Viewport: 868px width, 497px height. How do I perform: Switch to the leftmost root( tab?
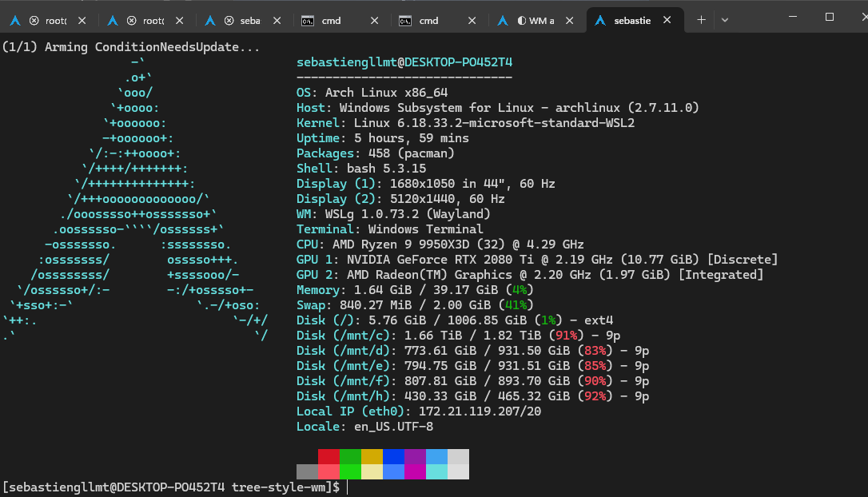[x=49, y=21]
